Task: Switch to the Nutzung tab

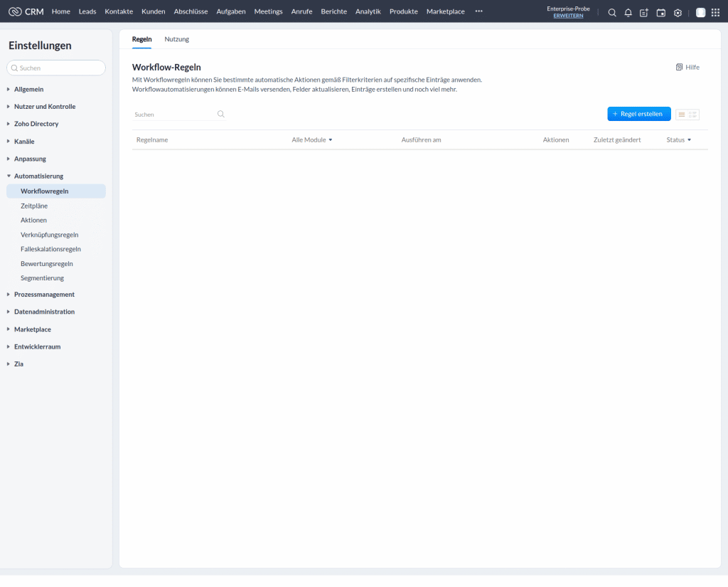Action: pos(176,39)
